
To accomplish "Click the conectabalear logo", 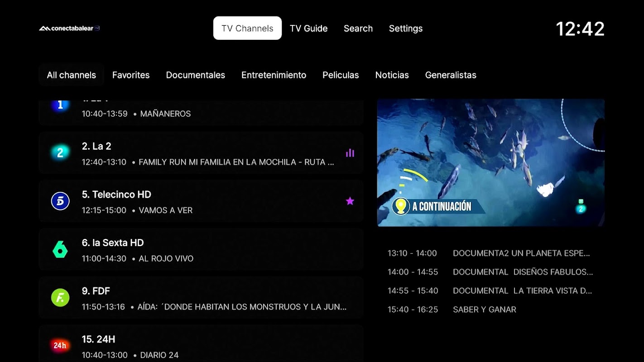I will pos(69,29).
